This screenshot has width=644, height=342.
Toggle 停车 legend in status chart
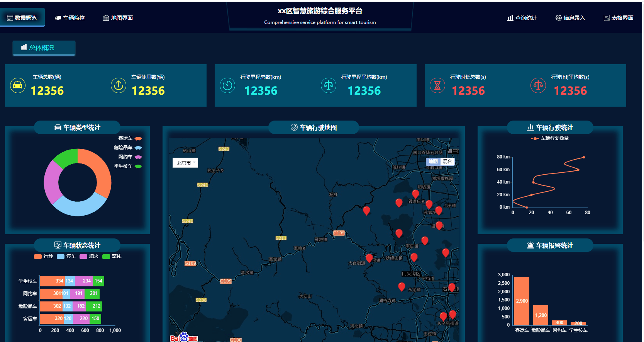coord(66,256)
